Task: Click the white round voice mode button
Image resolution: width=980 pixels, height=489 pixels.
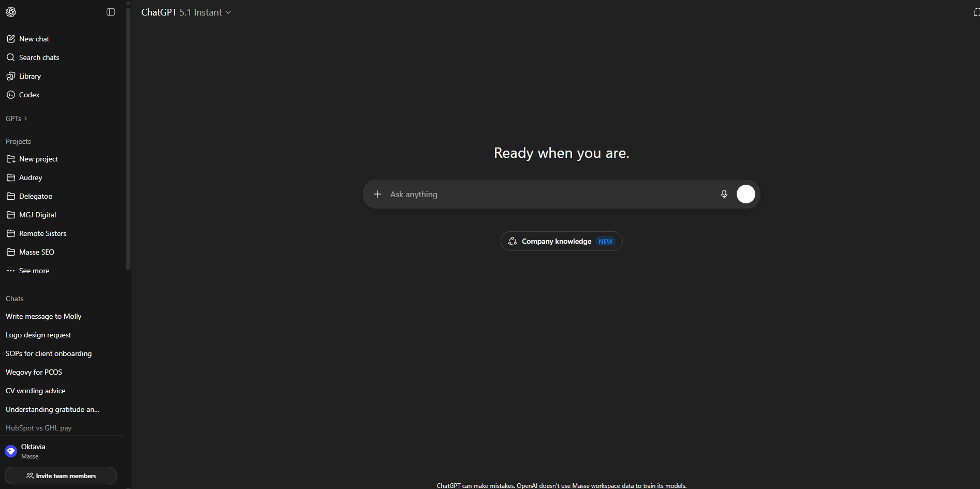Action: (746, 194)
